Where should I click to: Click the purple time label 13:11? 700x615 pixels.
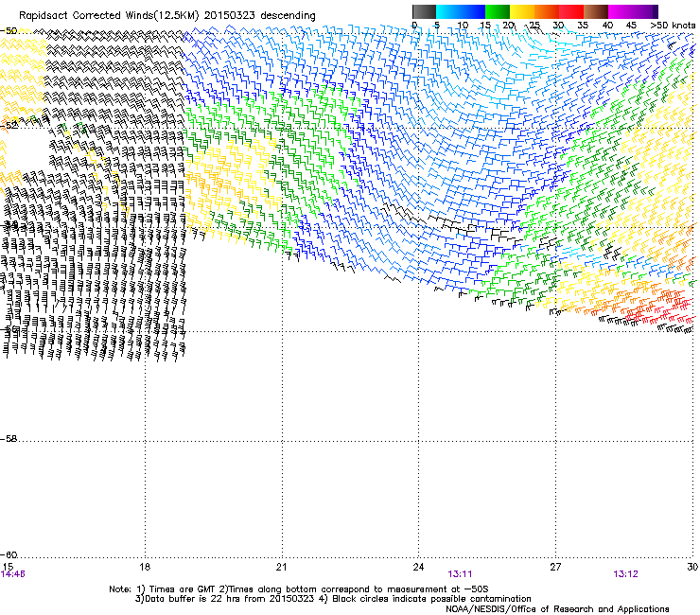[461, 574]
